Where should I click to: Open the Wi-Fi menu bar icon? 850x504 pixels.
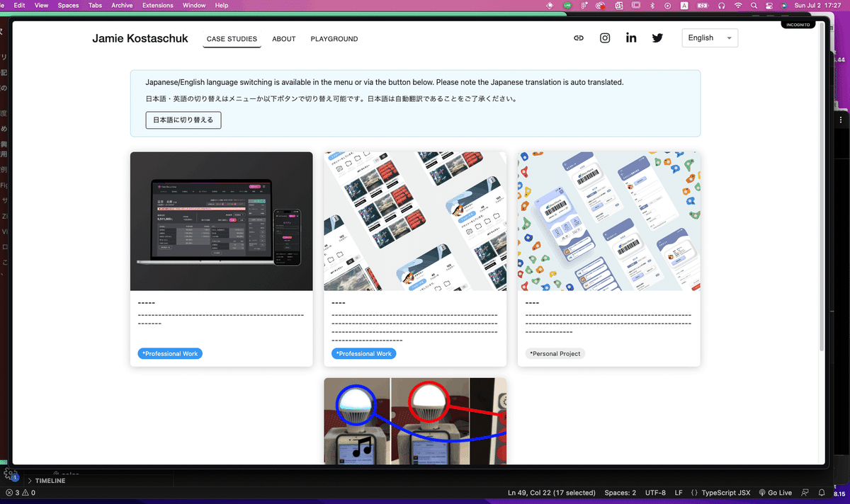pyautogui.click(x=738, y=5)
